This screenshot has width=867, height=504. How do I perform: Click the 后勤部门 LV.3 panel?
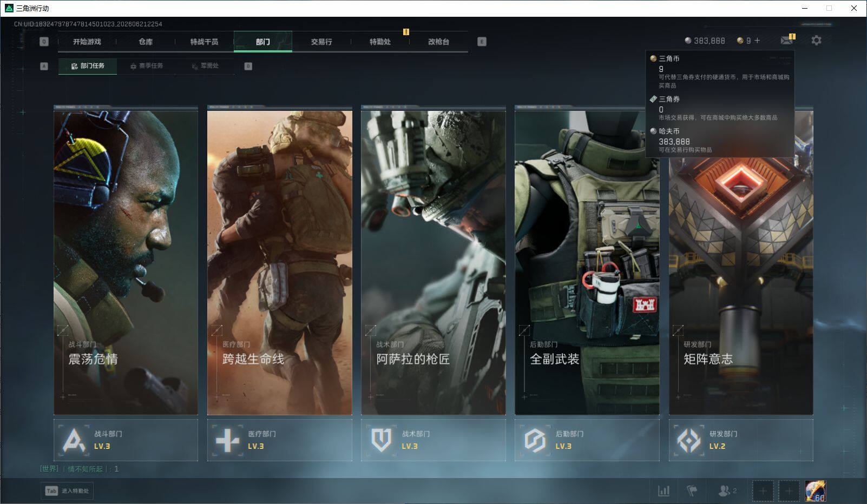coord(587,440)
